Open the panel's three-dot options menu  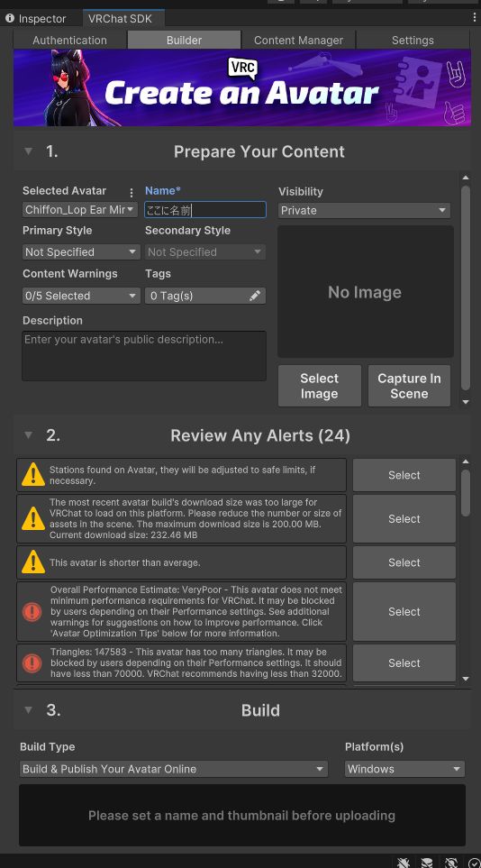point(475,18)
